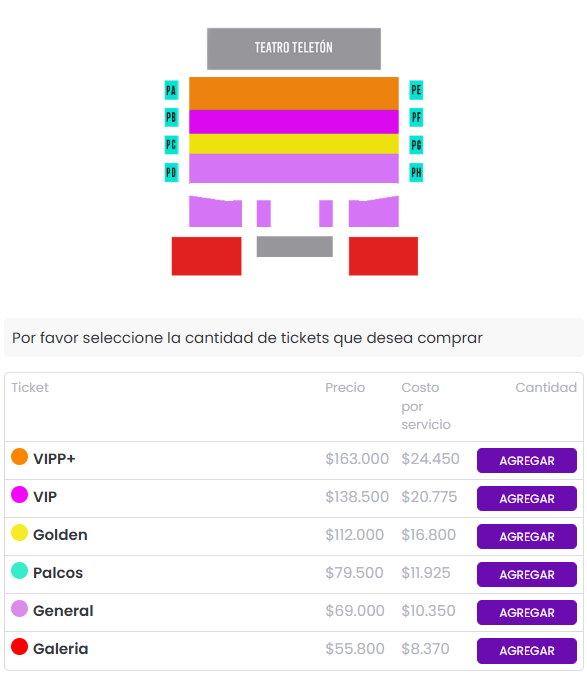Select the PD box on seat map
The width and height of the screenshot is (587, 679).
point(171,172)
